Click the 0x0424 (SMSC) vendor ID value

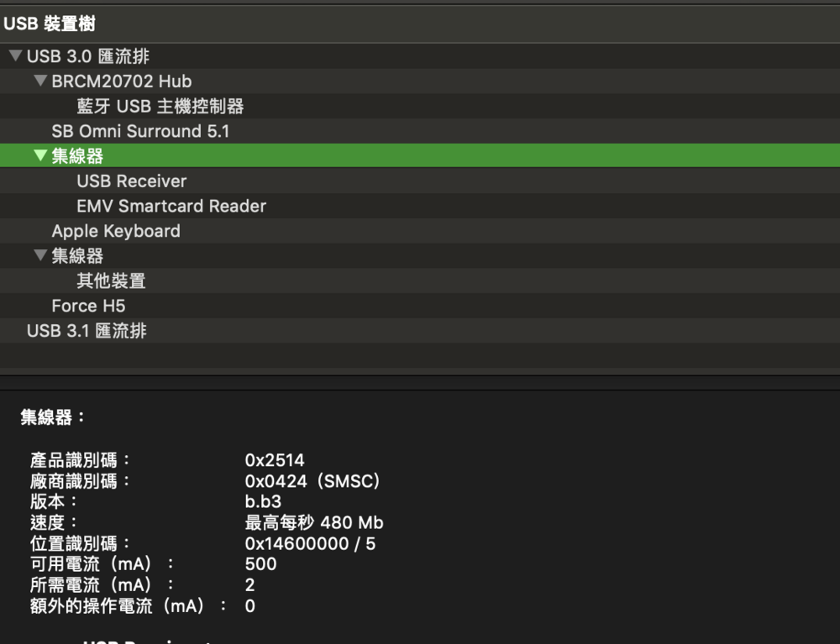tap(312, 481)
